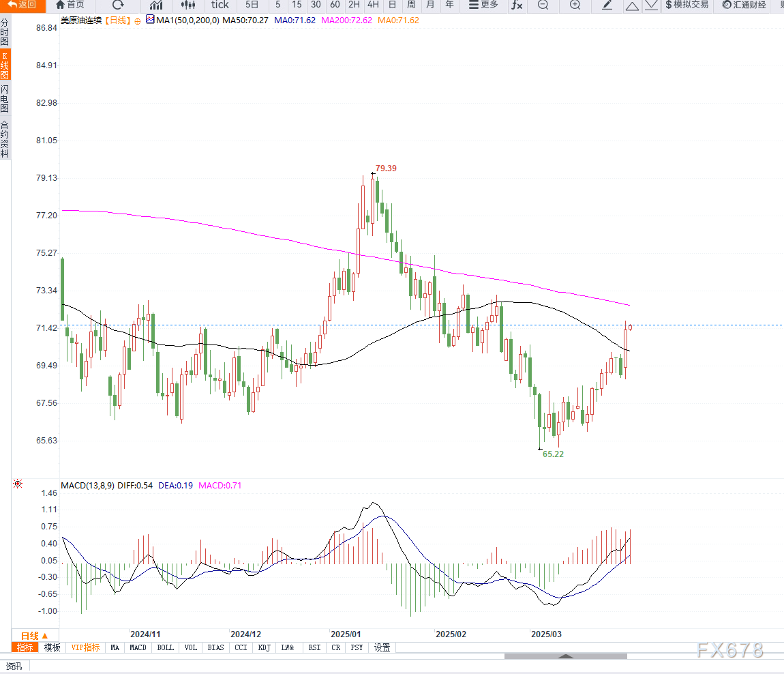Expand the 日线 period selector
784x674 pixels.
[x=35, y=636]
